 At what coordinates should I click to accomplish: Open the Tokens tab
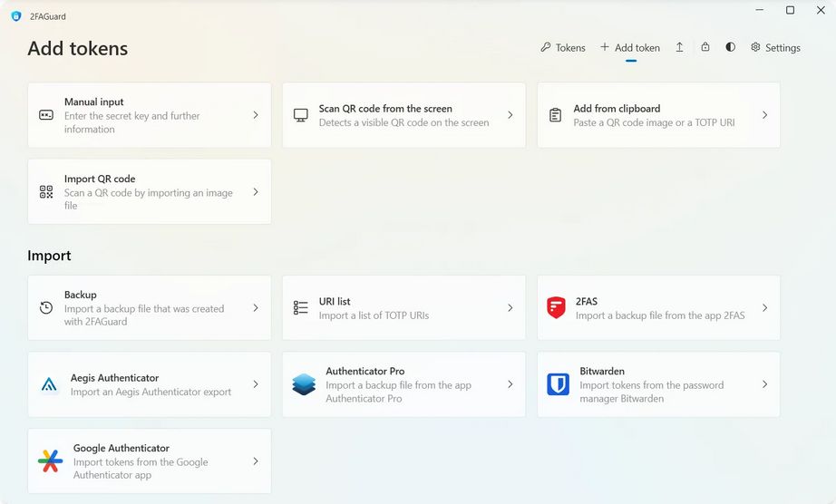[563, 47]
